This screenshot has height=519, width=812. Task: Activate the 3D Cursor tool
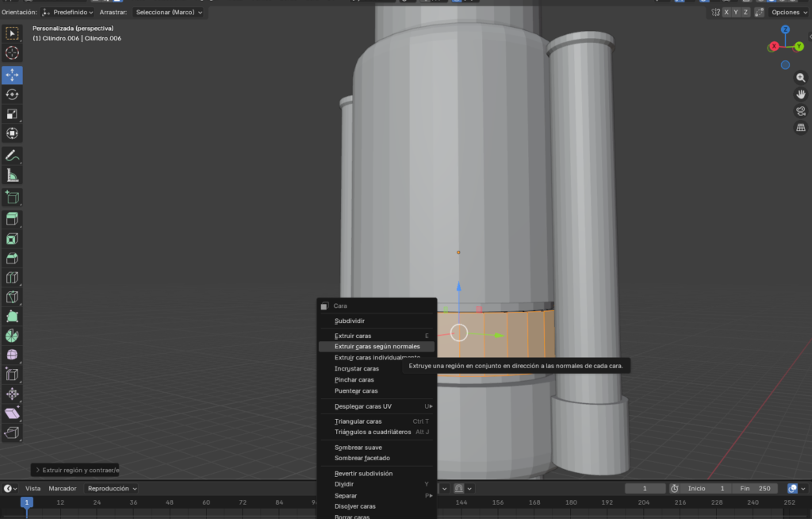(x=12, y=53)
